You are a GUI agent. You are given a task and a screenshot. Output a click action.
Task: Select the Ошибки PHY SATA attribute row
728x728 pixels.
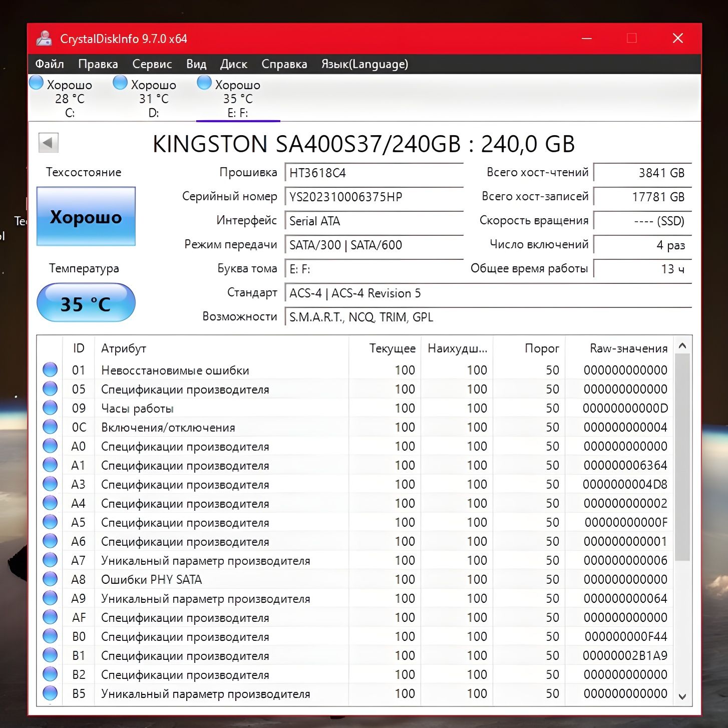coord(355,579)
